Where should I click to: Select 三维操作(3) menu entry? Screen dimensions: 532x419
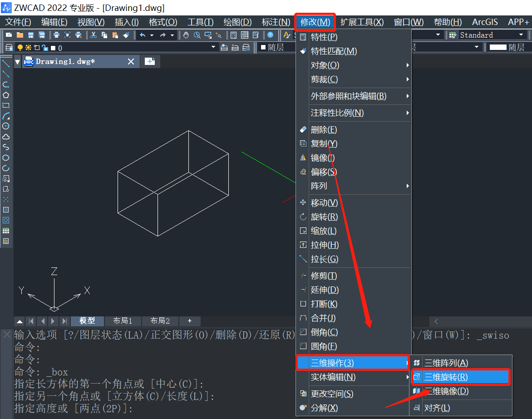pos(353,363)
